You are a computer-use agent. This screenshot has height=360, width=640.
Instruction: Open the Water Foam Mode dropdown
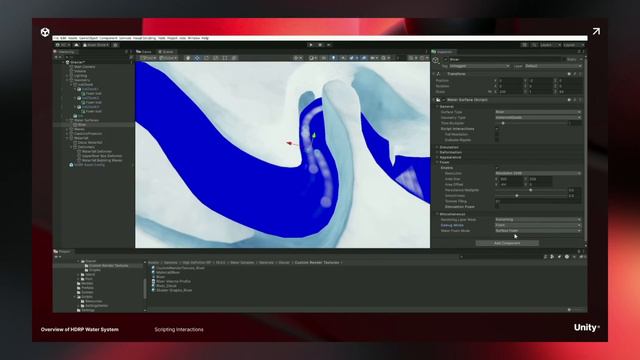[x=538, y=231]
